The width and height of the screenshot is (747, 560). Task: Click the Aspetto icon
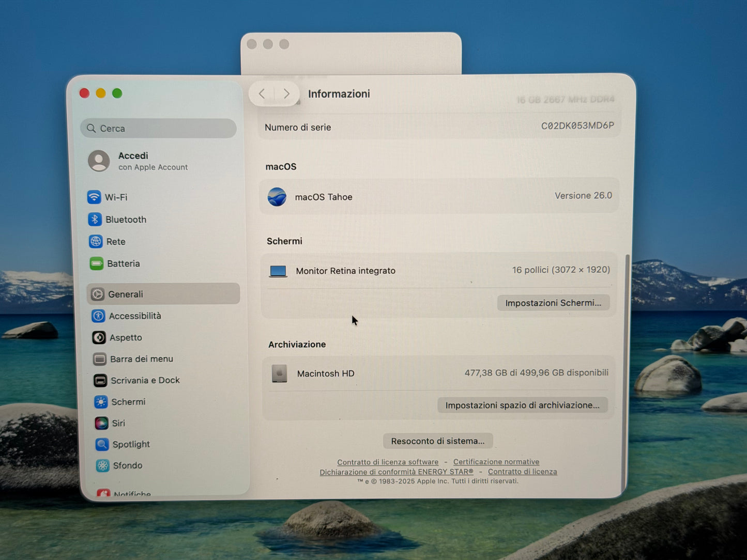click(x=99, y=337)
